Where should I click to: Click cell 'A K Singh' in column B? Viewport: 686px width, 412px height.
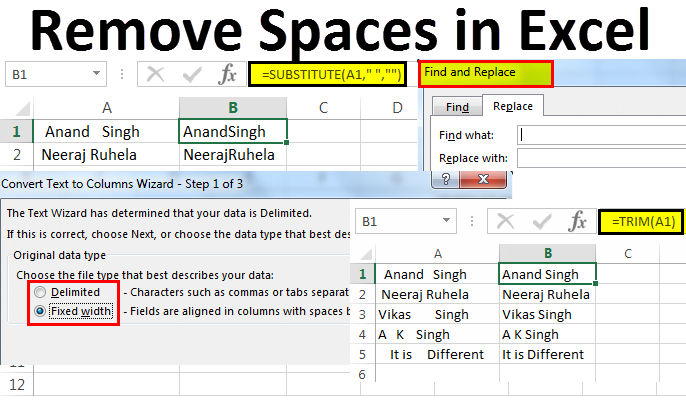coord(547,335)
